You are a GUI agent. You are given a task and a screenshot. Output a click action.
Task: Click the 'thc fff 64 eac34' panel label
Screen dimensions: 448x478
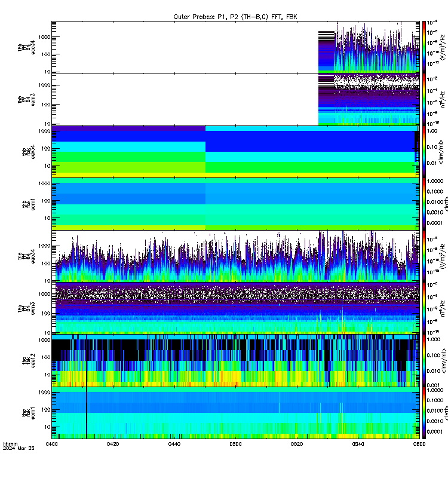(26, 256)
